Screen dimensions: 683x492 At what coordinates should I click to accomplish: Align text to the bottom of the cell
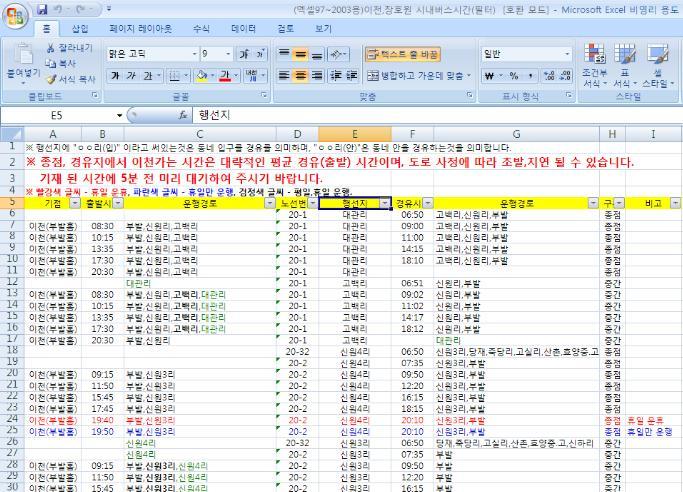(x=317, y=54)
